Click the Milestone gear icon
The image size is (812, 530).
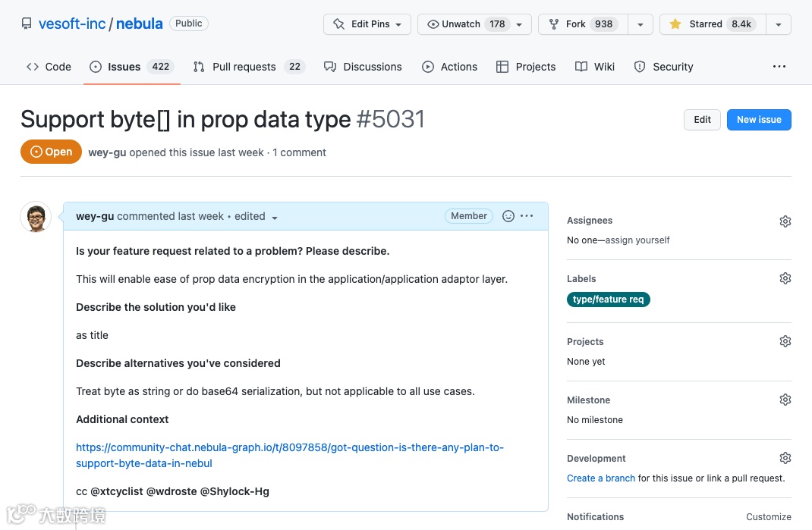click(x=785, y=400)
